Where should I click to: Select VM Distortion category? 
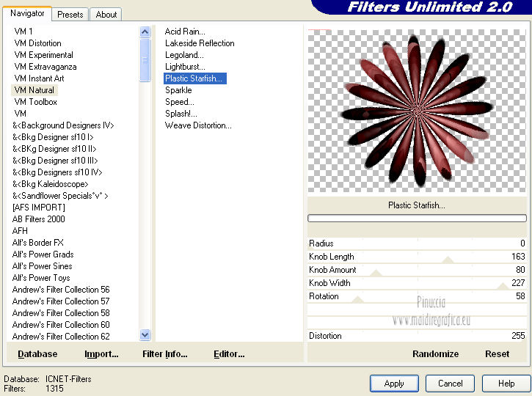point(37,43)
